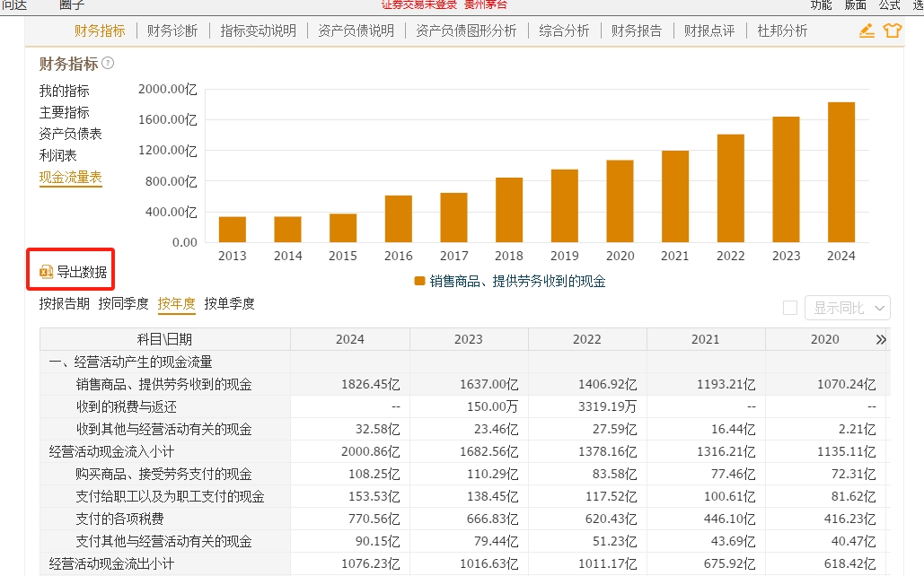Click the help icon beside 财务指标 heading
This screenshot has height=576, width=924.
click(x=109, y=64)
